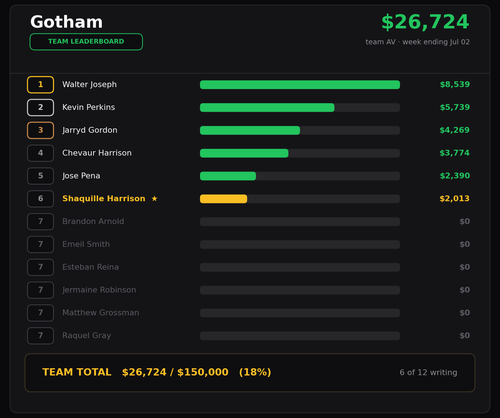
Task: Click the gold rank 1 badge
Action: (40, 85)
